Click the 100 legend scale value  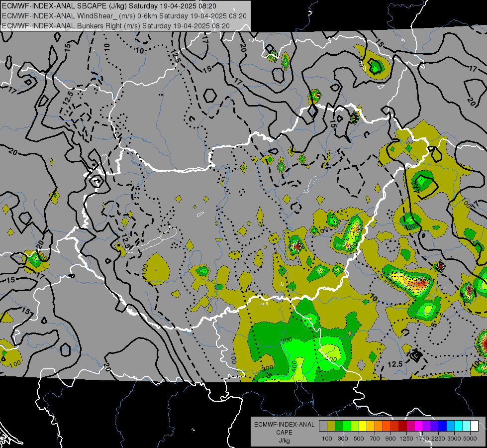click(x=327, y=439)
